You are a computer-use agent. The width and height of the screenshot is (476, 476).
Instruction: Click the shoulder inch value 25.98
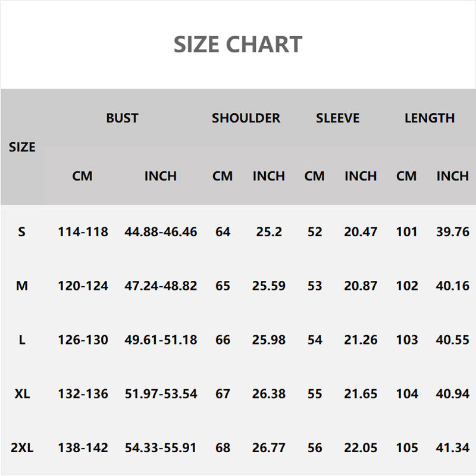[269, 340]
